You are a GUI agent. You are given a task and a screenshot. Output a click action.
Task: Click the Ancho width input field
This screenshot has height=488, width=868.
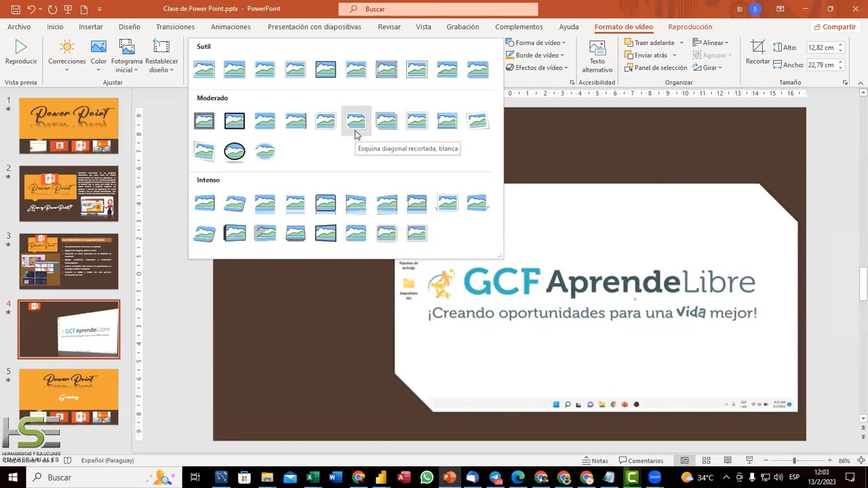[821, 65]
